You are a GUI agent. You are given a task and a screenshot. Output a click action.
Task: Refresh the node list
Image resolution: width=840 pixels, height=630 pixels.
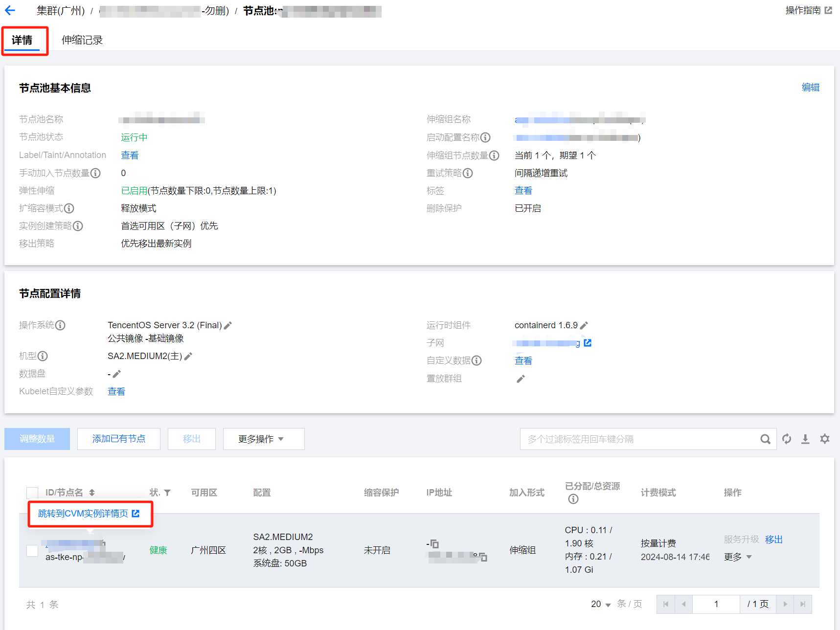pyautogui.click(x=787, y=439)
